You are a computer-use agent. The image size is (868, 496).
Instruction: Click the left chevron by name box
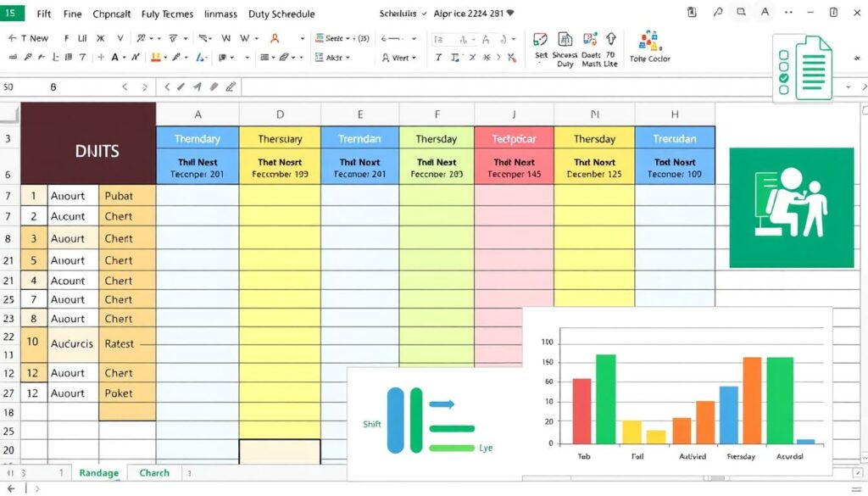125,87
